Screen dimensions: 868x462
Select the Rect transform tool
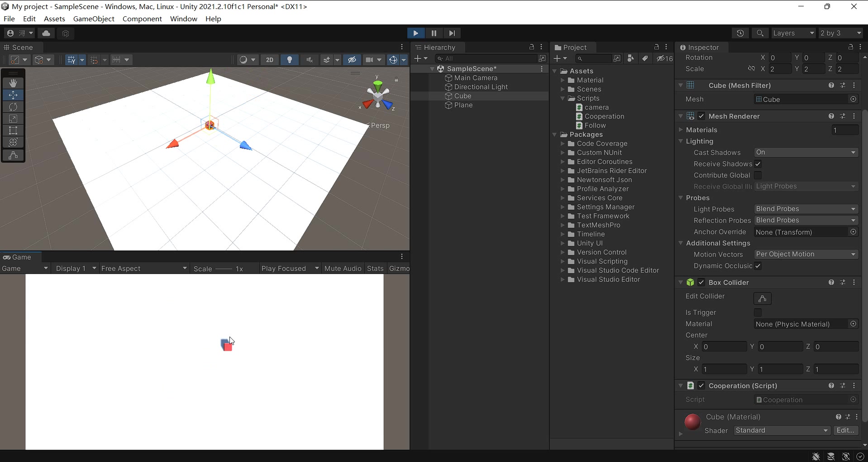(13, 130)
